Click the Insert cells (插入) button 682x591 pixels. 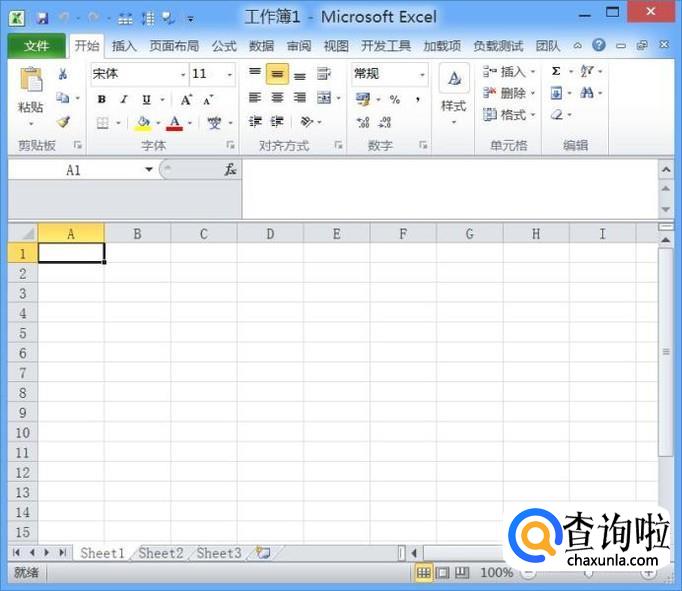508,71
